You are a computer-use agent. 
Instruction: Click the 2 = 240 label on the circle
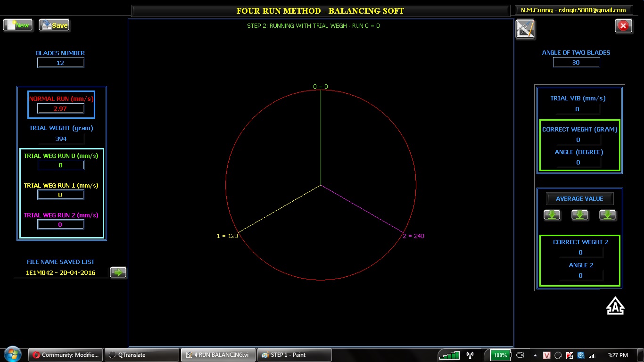coord(413,236)
